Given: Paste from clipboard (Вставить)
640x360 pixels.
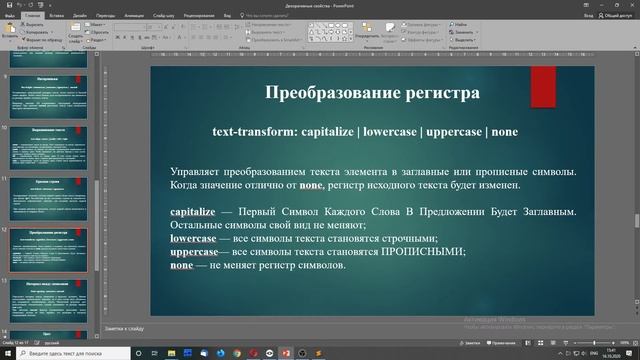Looking at the screenshot, I should (x=9, y=32).
